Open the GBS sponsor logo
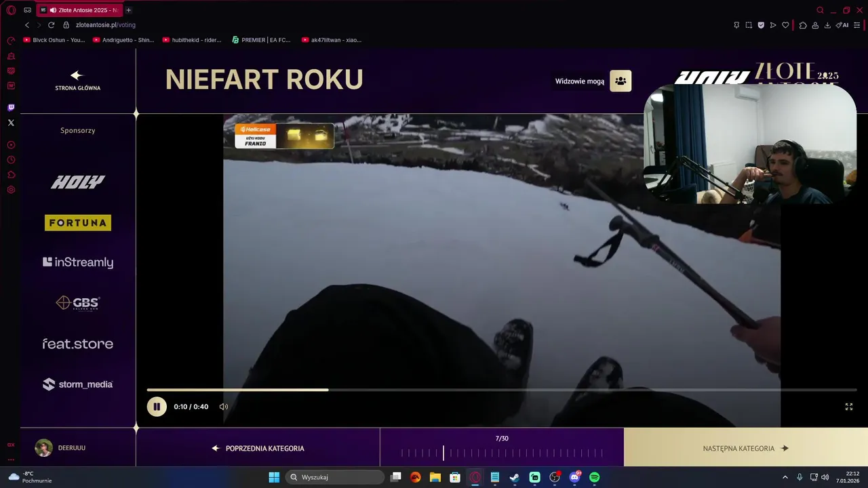 (x=78, y=303)
